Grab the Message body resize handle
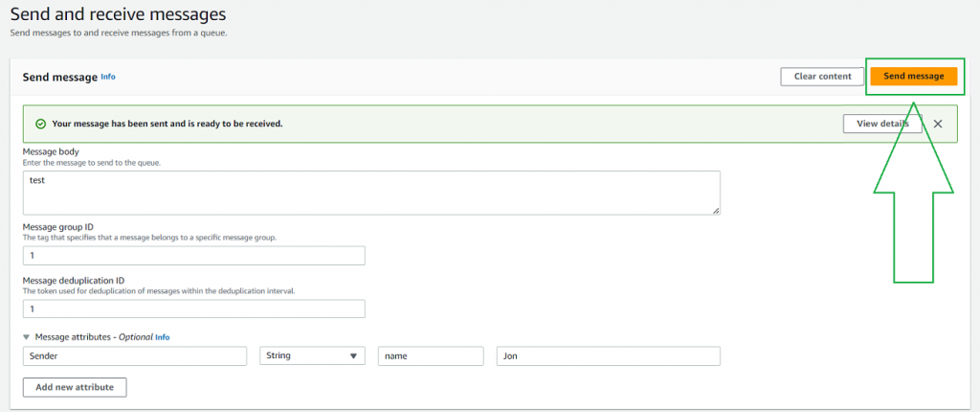980x412 pixels. click(x=715, y=210)
